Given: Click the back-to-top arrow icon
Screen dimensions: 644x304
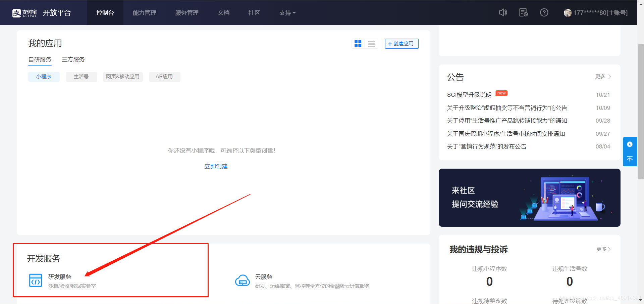Looking at the screenshot, I should point(630,159).
